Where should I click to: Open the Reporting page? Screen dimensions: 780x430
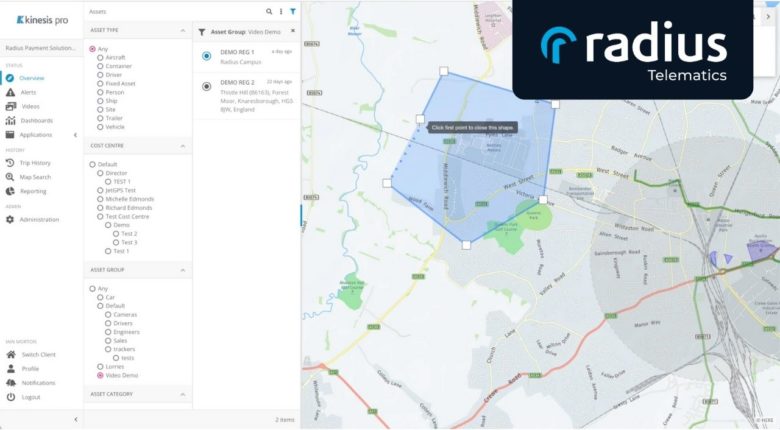coord(33,191)
